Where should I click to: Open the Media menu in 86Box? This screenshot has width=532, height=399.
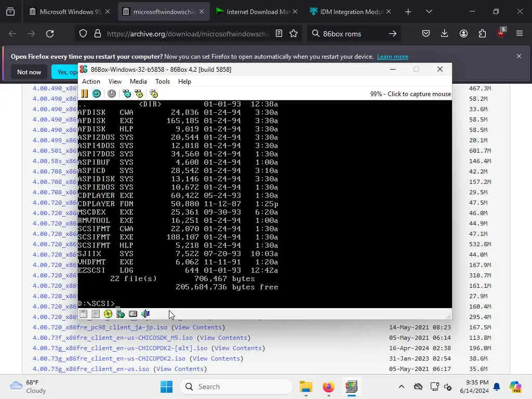(138, 82)
